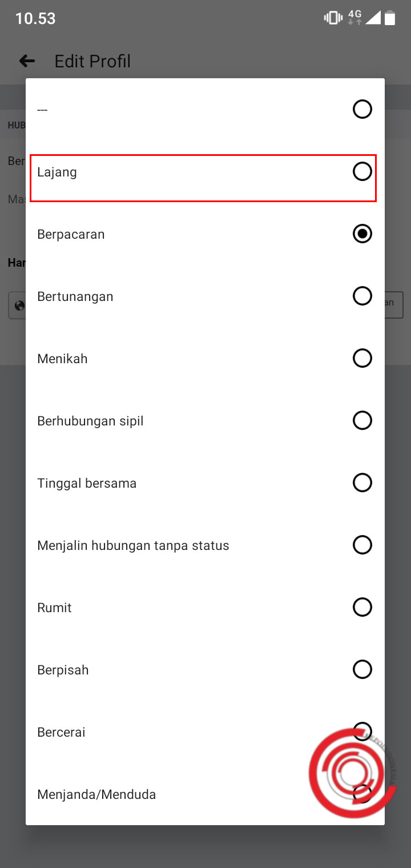Choose Tinggal bersama option
411x868 pixels.
pos(87,483)
